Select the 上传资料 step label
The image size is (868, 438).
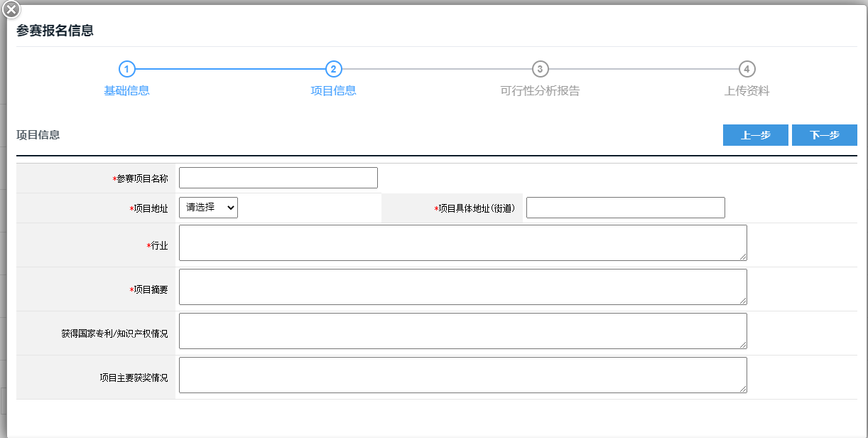(747, 91)
